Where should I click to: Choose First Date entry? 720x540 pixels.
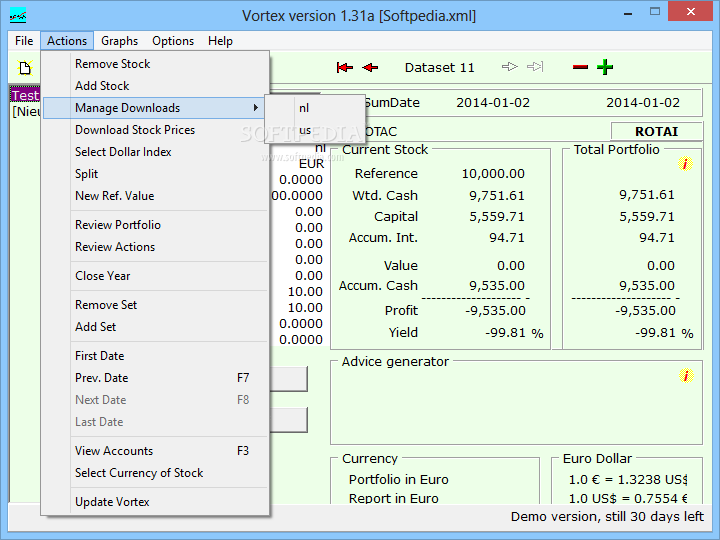[156, 356]
